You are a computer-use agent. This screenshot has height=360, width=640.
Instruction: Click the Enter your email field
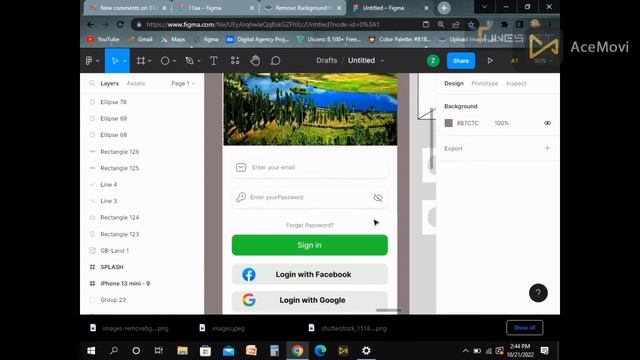tap(309, 167)
